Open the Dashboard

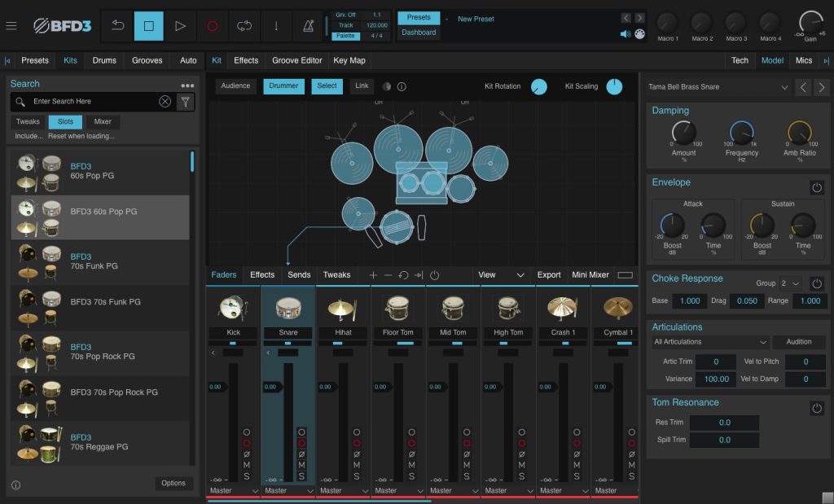(x=418, y=33)
